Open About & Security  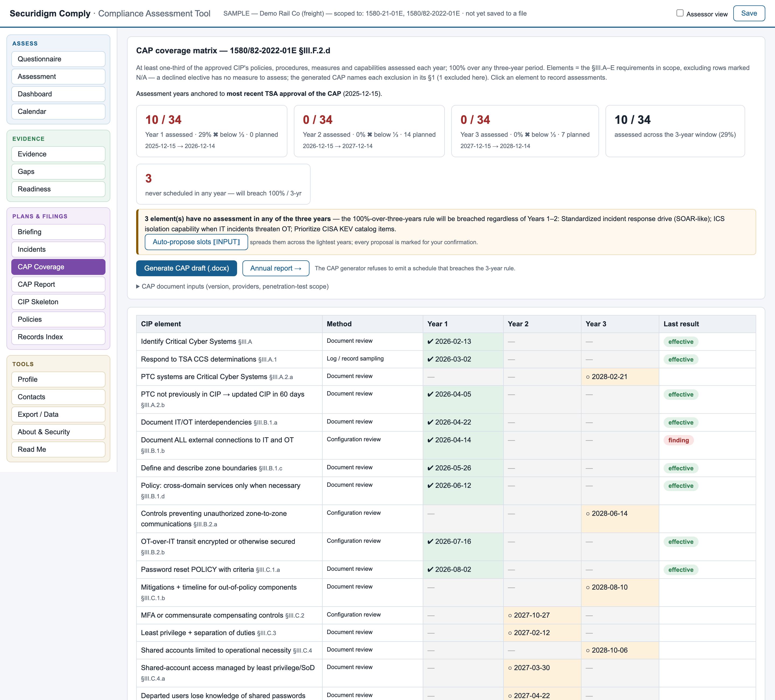58,432
